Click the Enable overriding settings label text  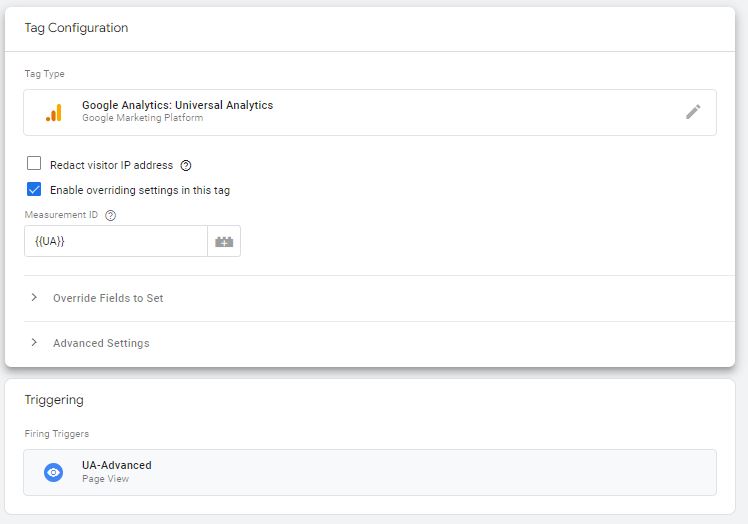pos(140,190)
